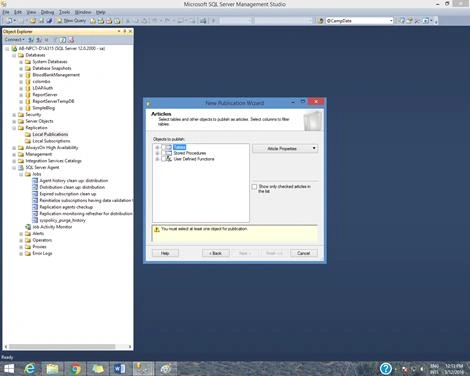Select the SQL Server Agent icon
Image resolution: width=470 pixels, height=376 pixels.
tap(21, 167)
